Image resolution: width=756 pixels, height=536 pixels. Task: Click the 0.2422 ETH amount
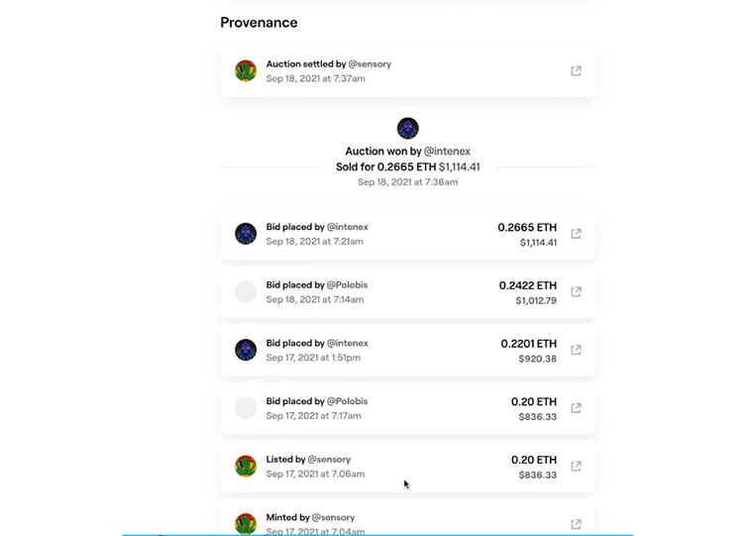tap(528, 286)
